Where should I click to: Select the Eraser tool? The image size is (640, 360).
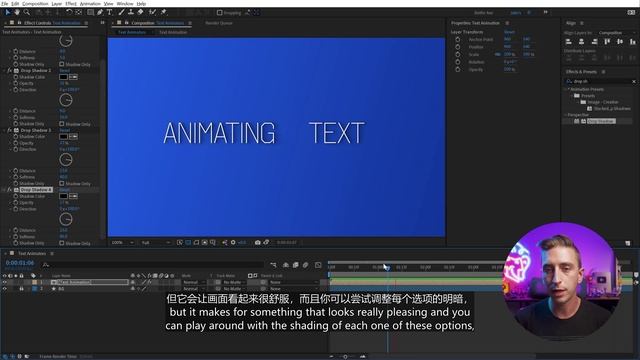tap(140, 12)
